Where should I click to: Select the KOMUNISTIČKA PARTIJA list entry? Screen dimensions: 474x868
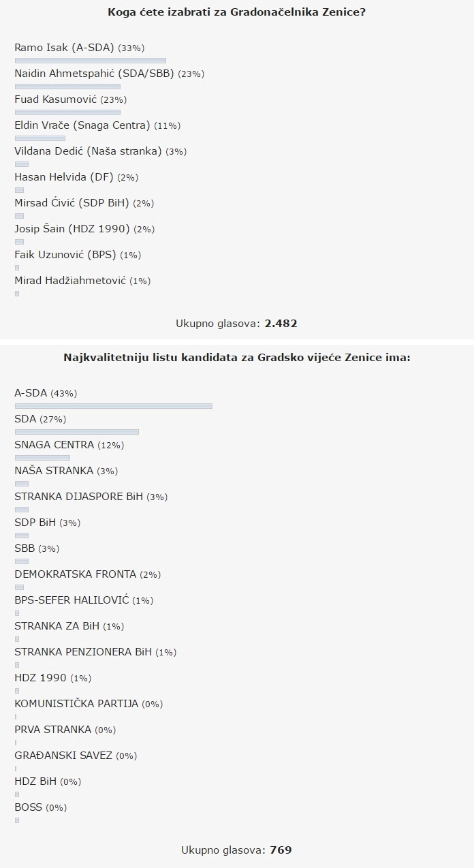coord(76,704)
